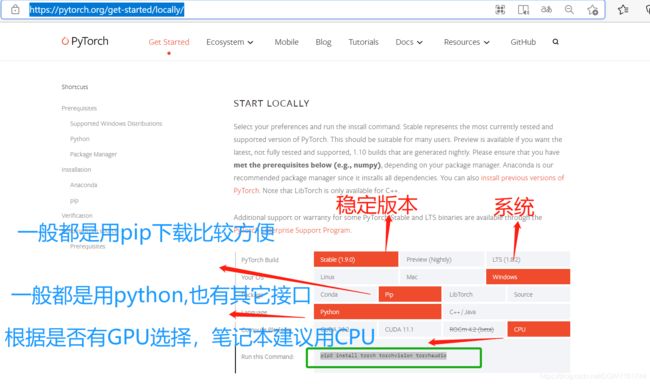Select the Stable (1.9.0) build option
The height and width of the screenshot is (384, 650).
pos(356,260)
